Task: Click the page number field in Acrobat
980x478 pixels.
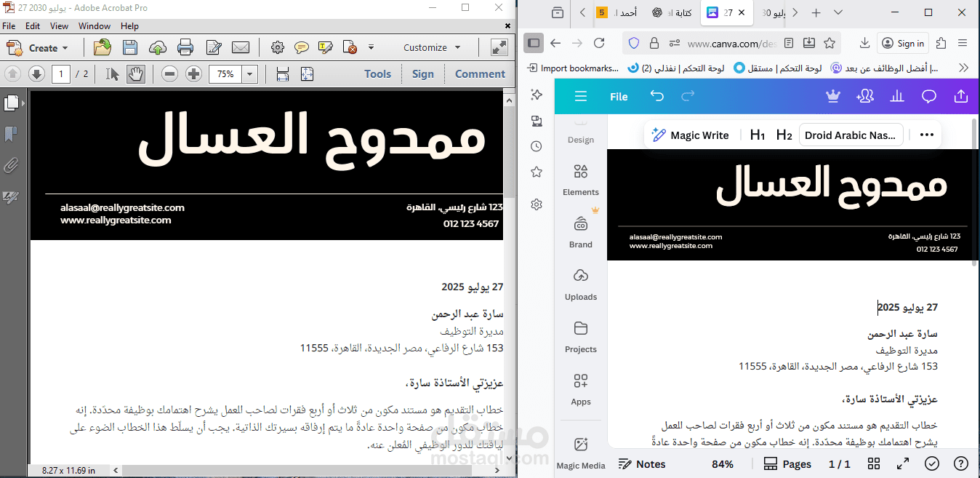Action: tap(61, 73)
